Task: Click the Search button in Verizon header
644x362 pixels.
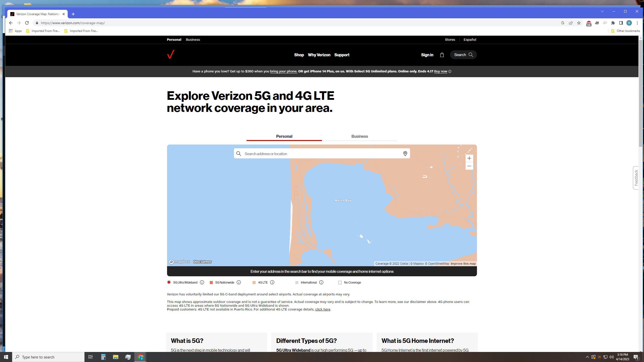Action: coord(463,55)
